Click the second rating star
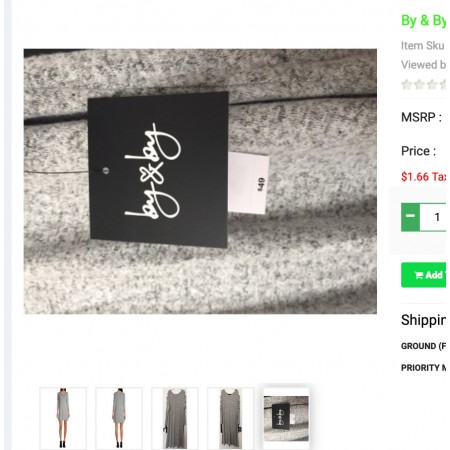Screen dimensions: 450x450 pos(419,85)
